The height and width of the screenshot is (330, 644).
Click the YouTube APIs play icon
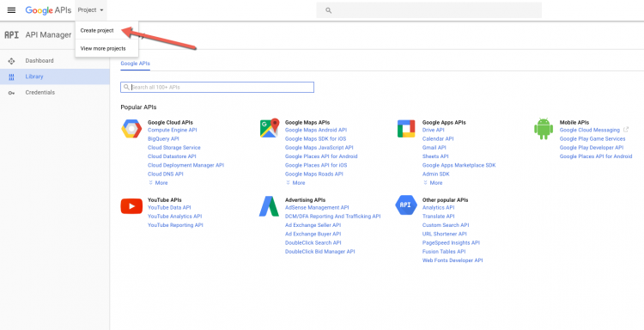pos(131,206)
